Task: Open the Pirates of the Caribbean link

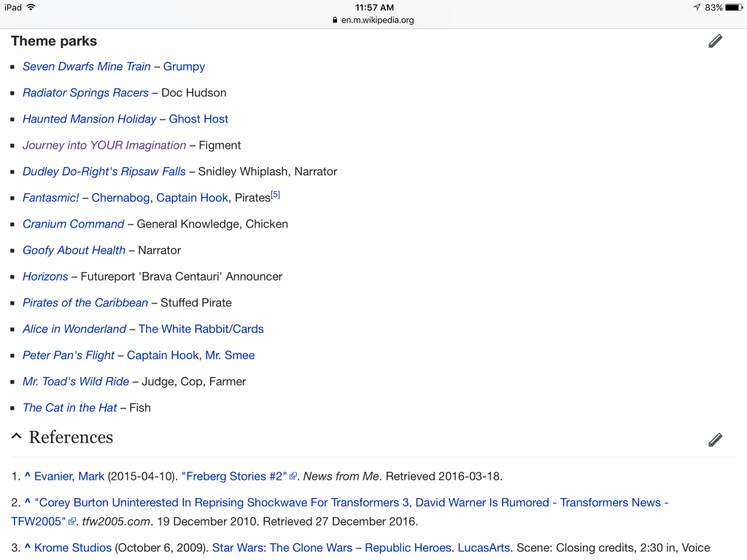Action: coord(85,303)
